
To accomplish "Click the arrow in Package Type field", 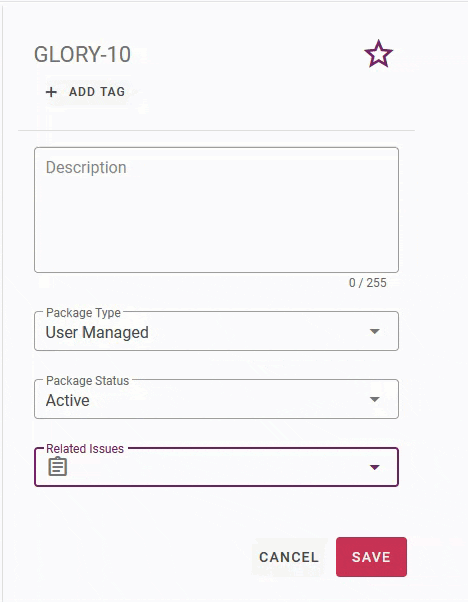I will click(374, 331).
